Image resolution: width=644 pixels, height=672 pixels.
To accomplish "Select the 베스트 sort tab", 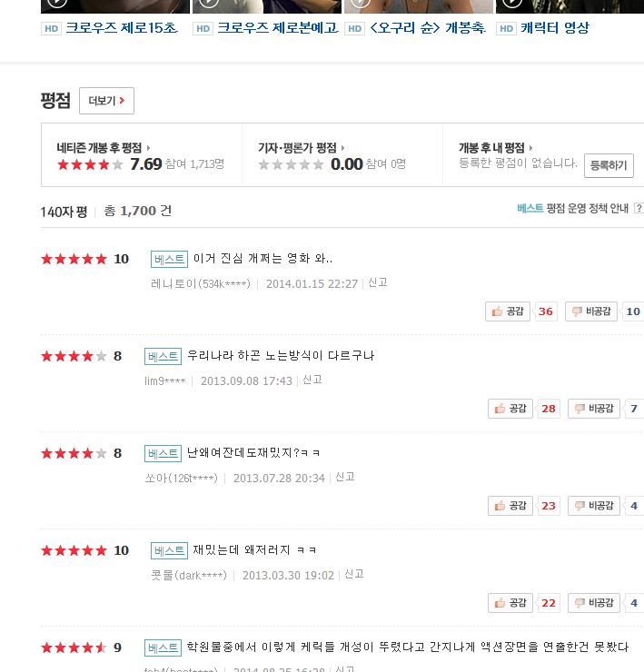I will tap(530, 209).
